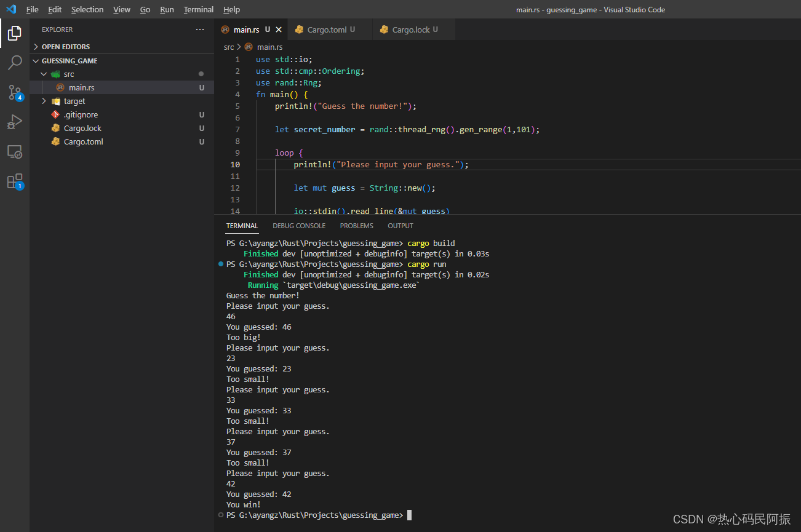The height and width of the screenshot is (532, 801).
Task: Click 'use rand::Rng;' import line
Action: (x=289, y=83)
